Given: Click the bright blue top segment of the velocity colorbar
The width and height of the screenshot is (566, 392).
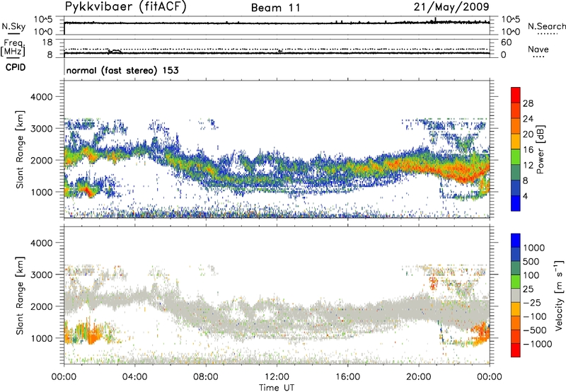Looking at the screenshot, I should [x=516, y=240].
